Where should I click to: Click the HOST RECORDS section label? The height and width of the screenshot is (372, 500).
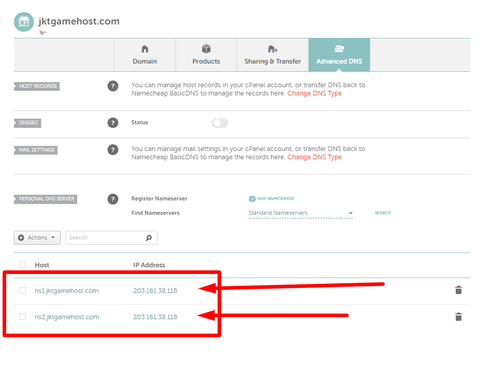point(37,86)
